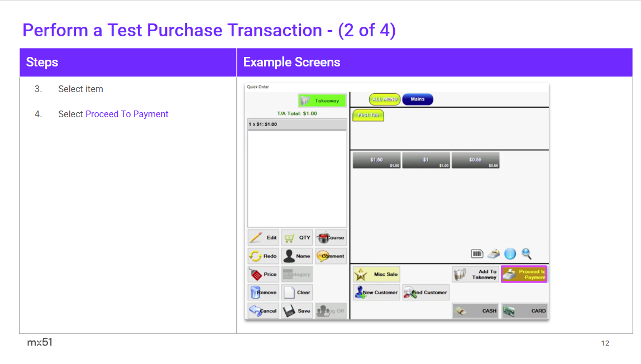641x364 pixels.
Task: Add a Comment using speech bubble button
Action: pos(331,256)
